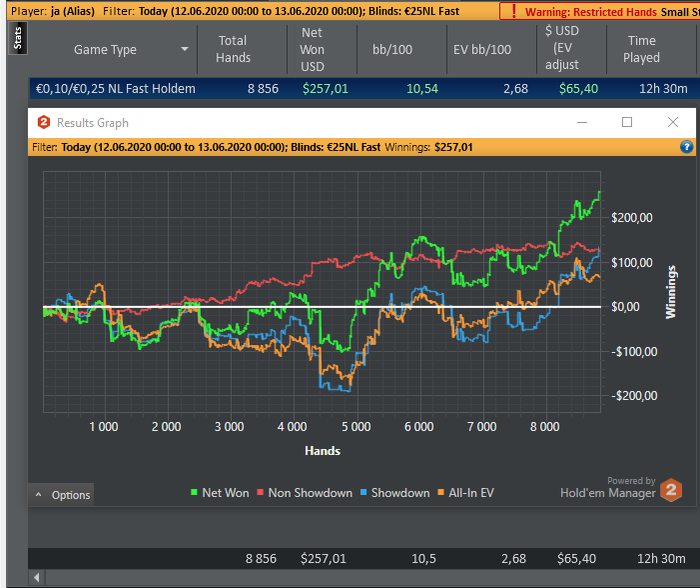Expand the Options panel

(x=62, y=495)
